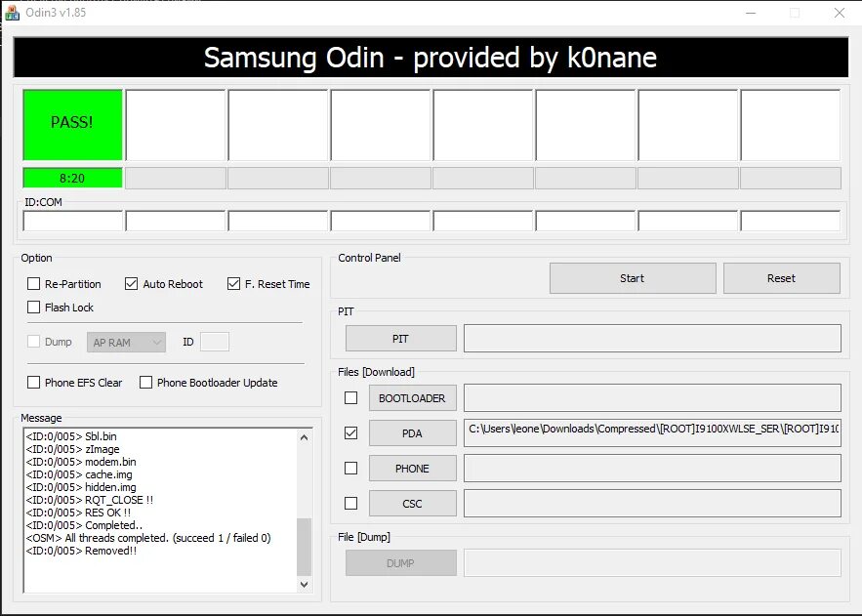Click the 'cache.img' log line
Screen dimensions: 862x616
(79, 474)
